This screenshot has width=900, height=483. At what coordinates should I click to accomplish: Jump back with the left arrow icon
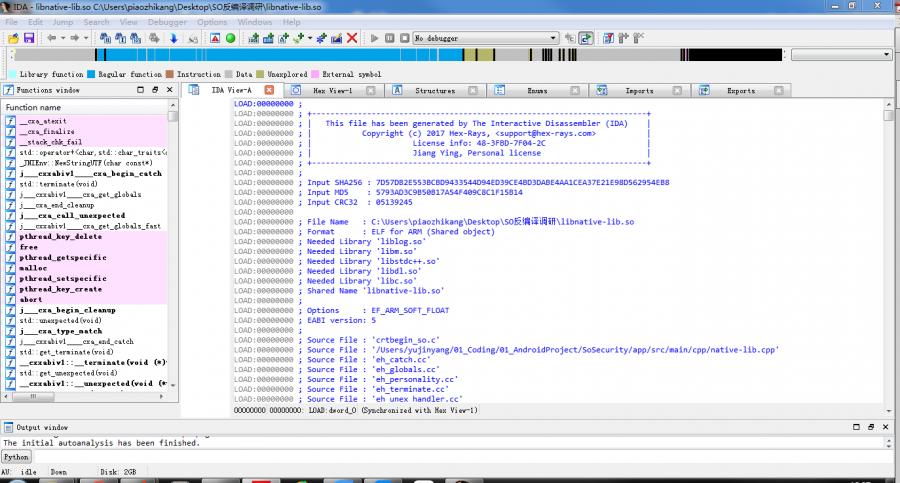(x=52, y=38)
